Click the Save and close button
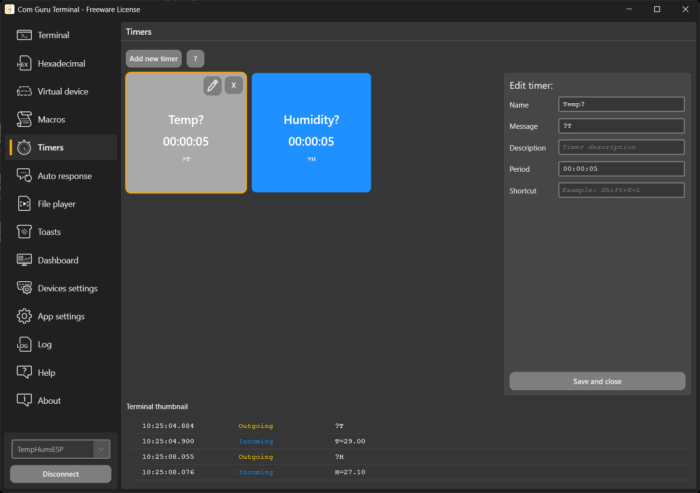 pos(597,381)
